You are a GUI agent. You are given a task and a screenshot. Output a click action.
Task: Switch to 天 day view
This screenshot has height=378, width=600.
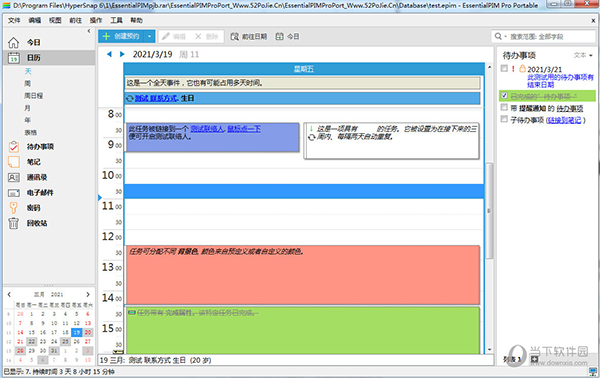pos(28,71)
